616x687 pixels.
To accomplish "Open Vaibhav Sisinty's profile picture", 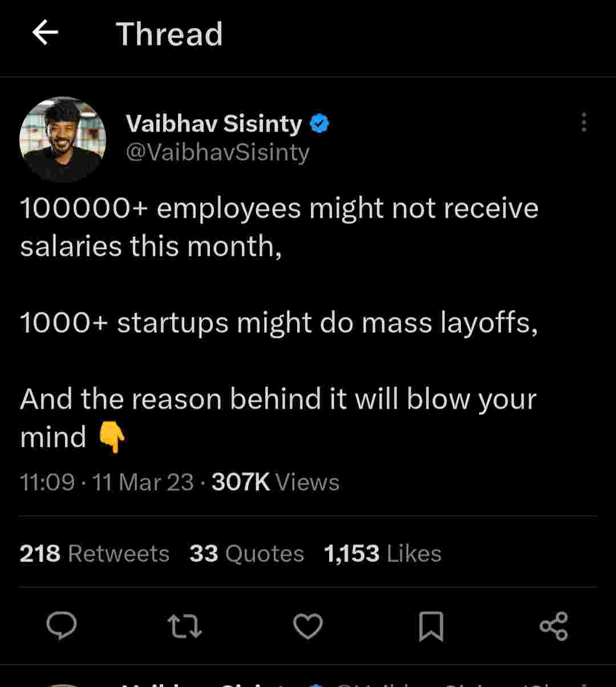I will point(63,139).
